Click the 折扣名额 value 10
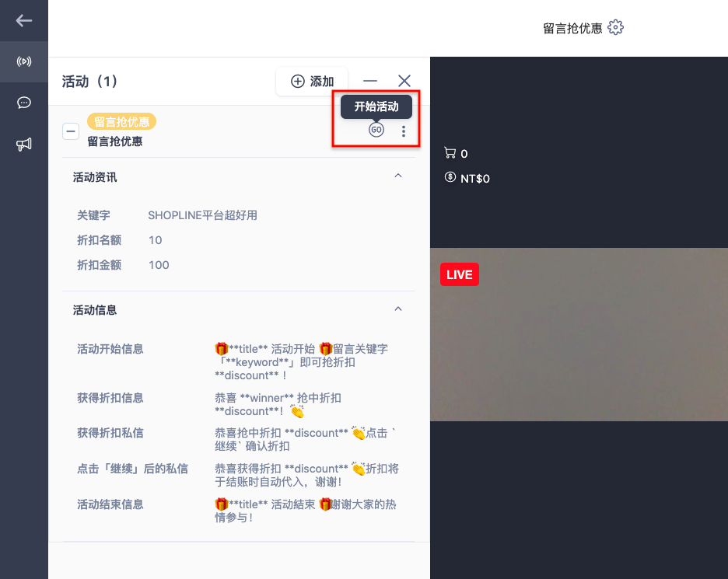This screenshot has width=728, height=579. click(x=155, y=240)
